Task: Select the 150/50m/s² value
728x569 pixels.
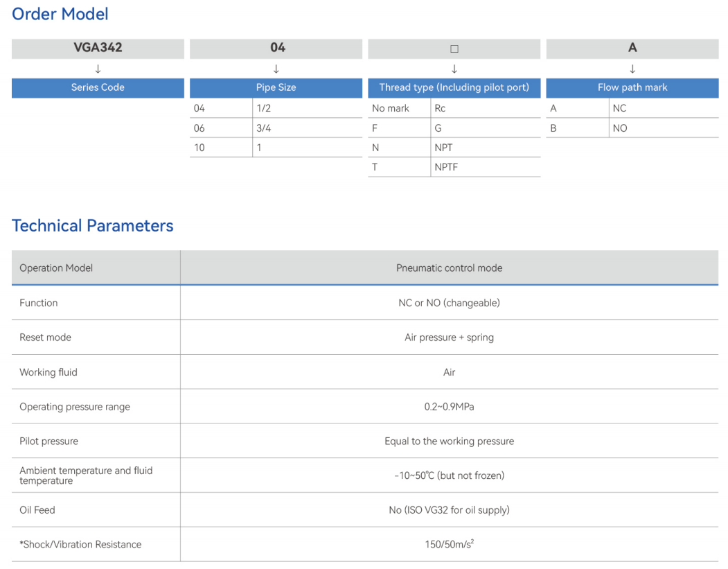Action: (449, 544)
